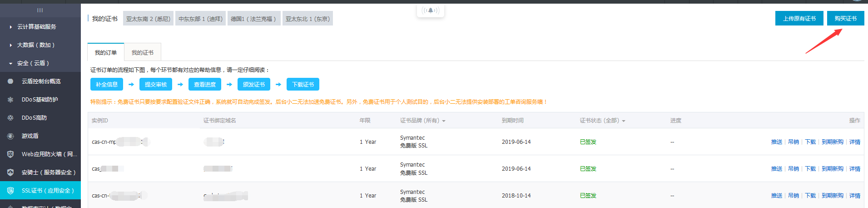Click 推送 in the cas-cn-mp row
Image resolution: width=868 pixels, height=208 pixels.
coord(777,142)
